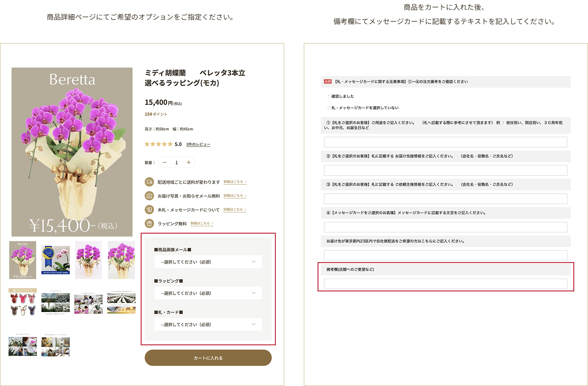Open the 商品画像メール dropdown
Image resolution: width=588 pixels, height=386 pixels.
[x=208, y=262]
